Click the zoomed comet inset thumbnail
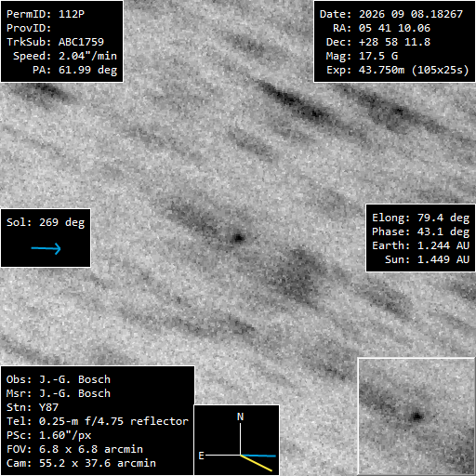 tap(416, 416)
